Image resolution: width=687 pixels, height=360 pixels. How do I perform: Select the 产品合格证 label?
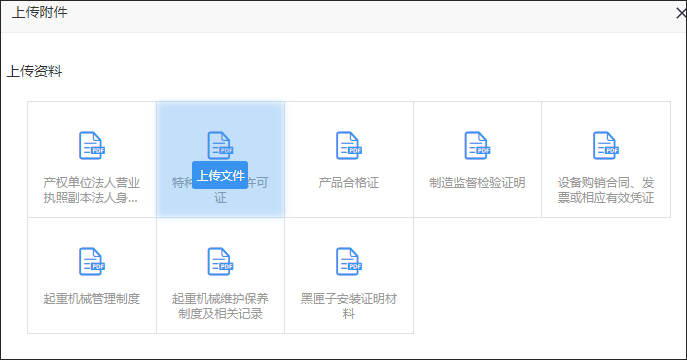[349, 183]
